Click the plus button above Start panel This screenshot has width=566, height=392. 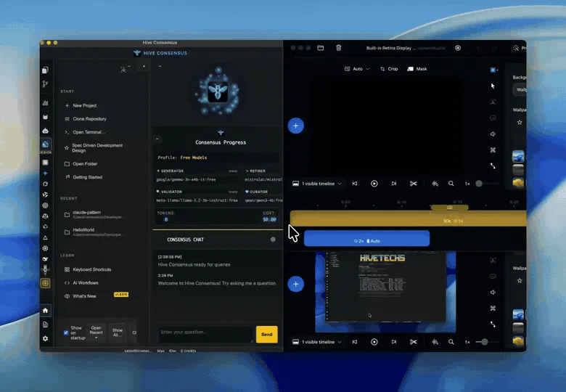click(x=144, y=66)
